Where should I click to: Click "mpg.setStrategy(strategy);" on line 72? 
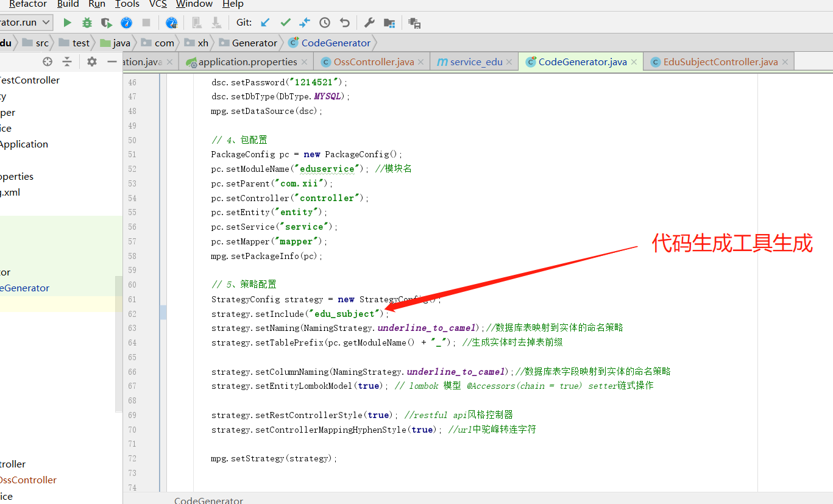(274, 458)
